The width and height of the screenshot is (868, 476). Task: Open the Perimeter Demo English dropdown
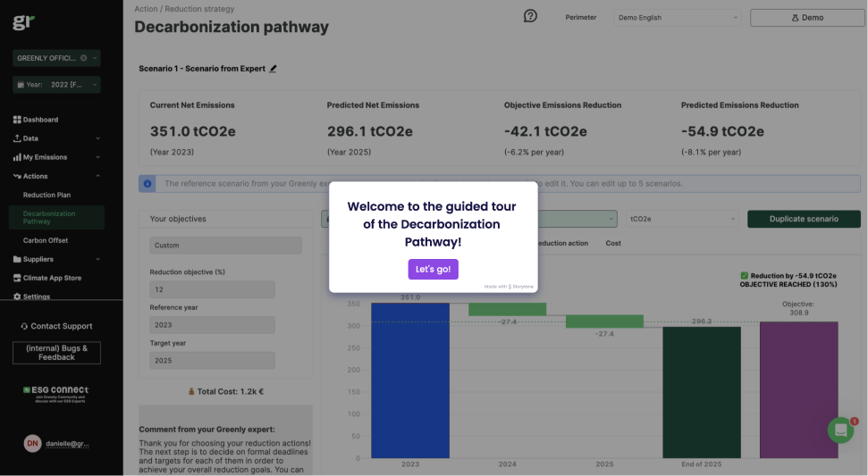(x=678, y=17)
